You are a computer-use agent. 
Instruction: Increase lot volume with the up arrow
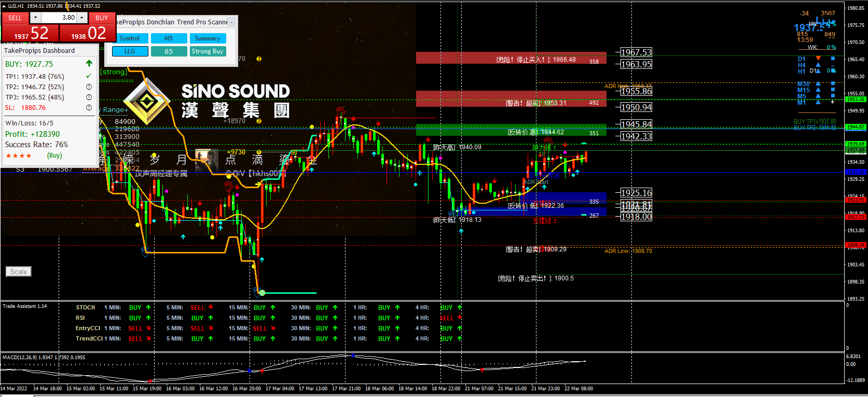click(x=81, y=18)
